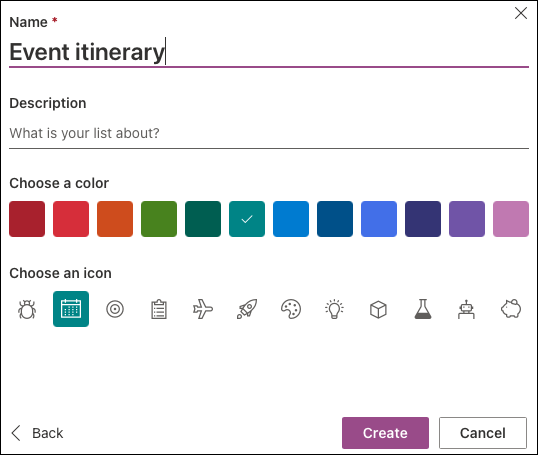Image resolution: width=538 pixels, height=455 pixels.
Task: Choose the green color swatch
Action: (x=159, y=219)
